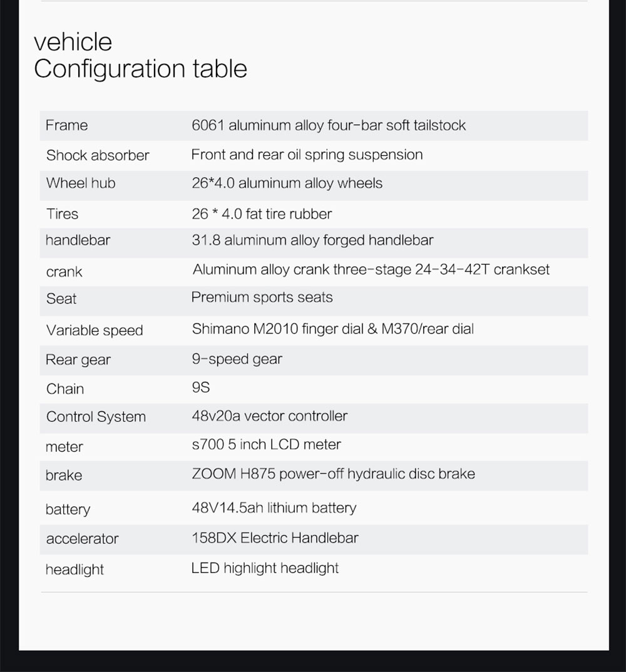Select the "Premium sports seats" value
Viewport: 626px width, 672px height.
tap(262, 297)
